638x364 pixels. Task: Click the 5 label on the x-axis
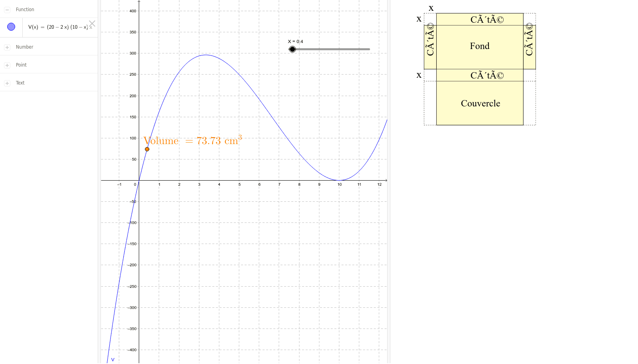(240, 185)
